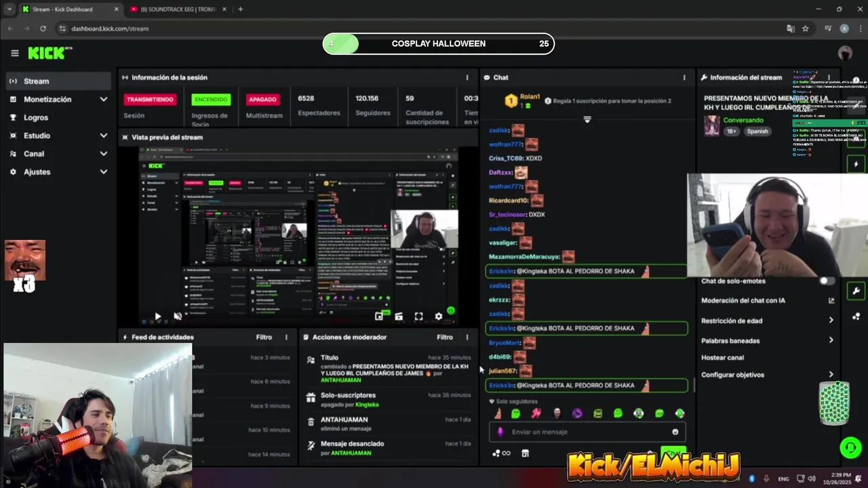Open Restricción de edad submenu
This screenshot has width=868, height=488.
768,321
